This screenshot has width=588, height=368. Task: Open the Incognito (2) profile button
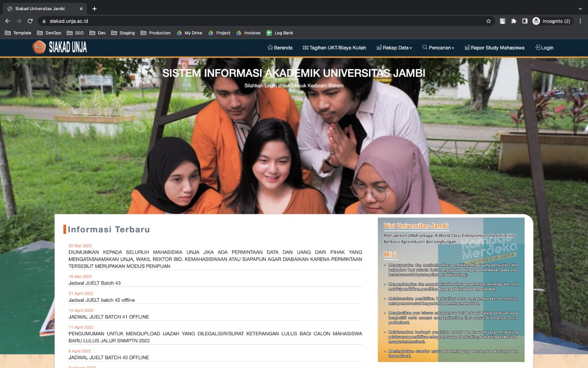[552, 21]
